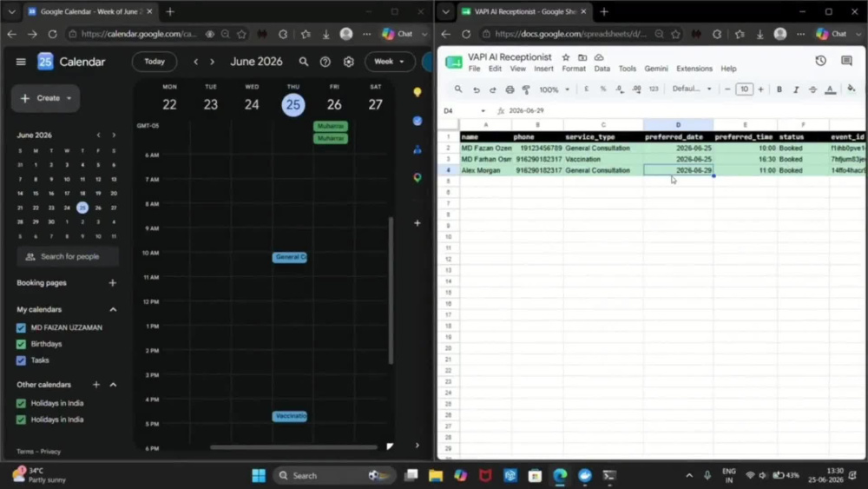Viewport: 868px width, 489px height.
Task: Toggle Italic in Sheets toolbar
Action: coord(796,89)
